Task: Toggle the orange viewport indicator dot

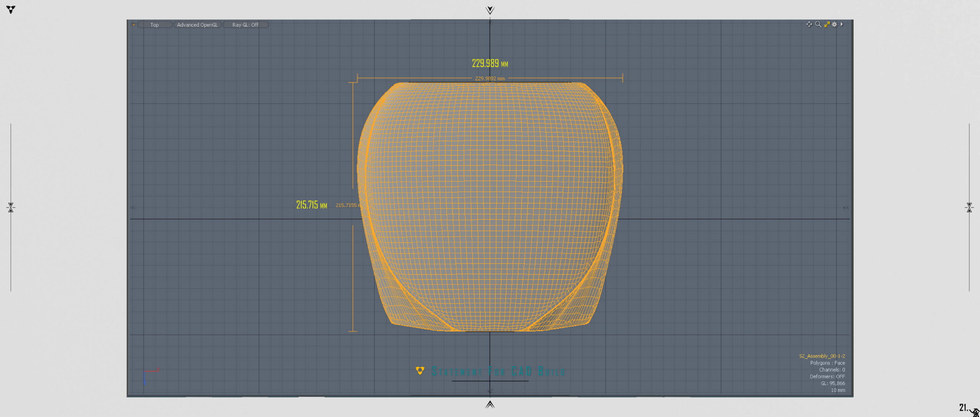Action: pos(133,25)
